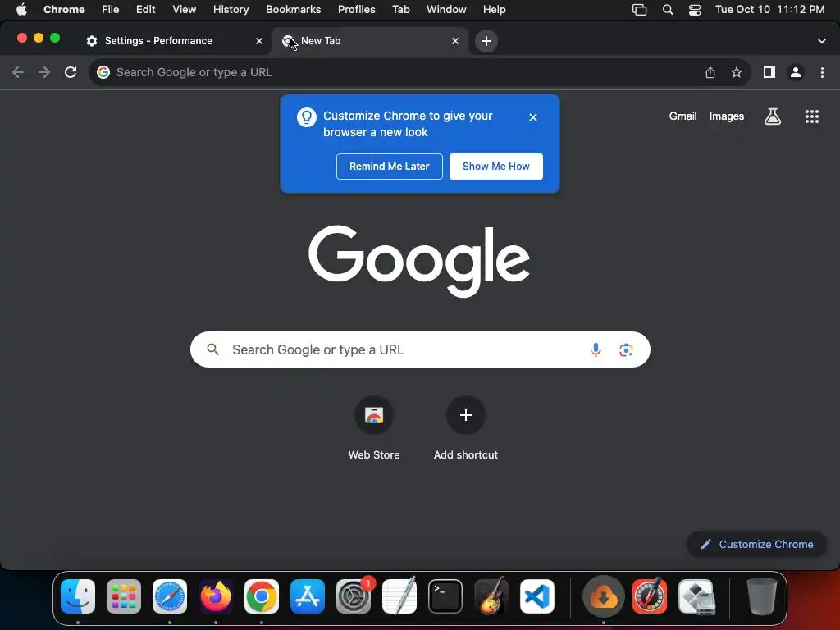The width and height of the screenshot is (840, 630).
Task: Open the Google apps grid
Action: coord(811,116)
